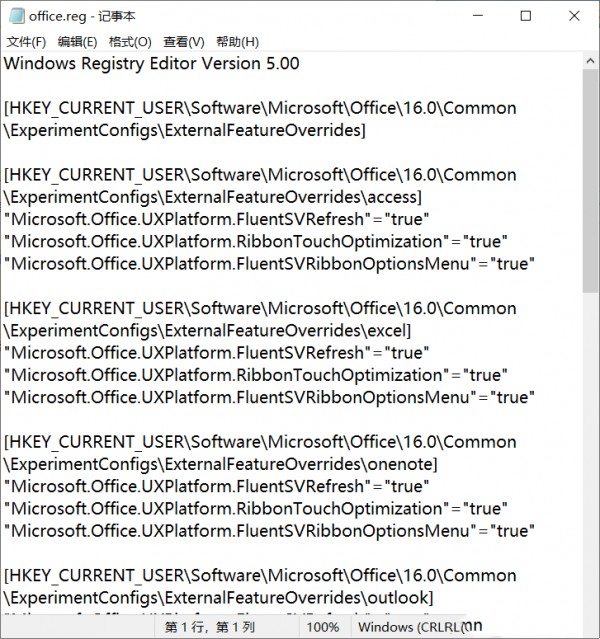Screen dimensions: 600x639
Task: Click the Notepad file icon in title bar
Action: (17, 16)
